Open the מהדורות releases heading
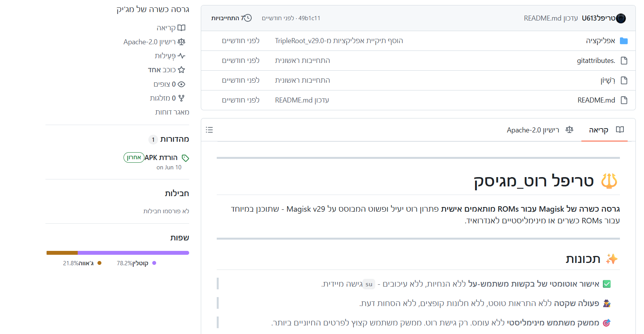Viewport: 644px width, 334px height. point(174,139)
